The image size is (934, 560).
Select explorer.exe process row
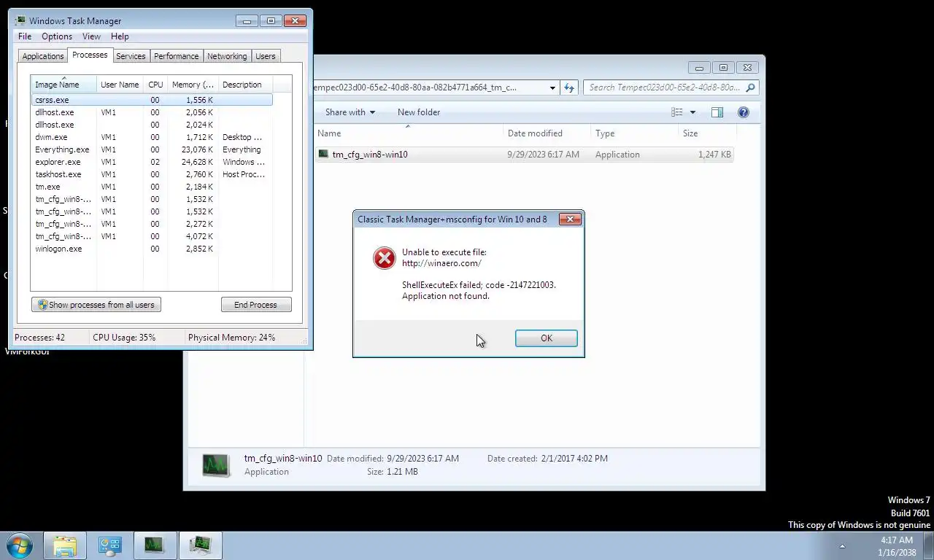(153, 162)
